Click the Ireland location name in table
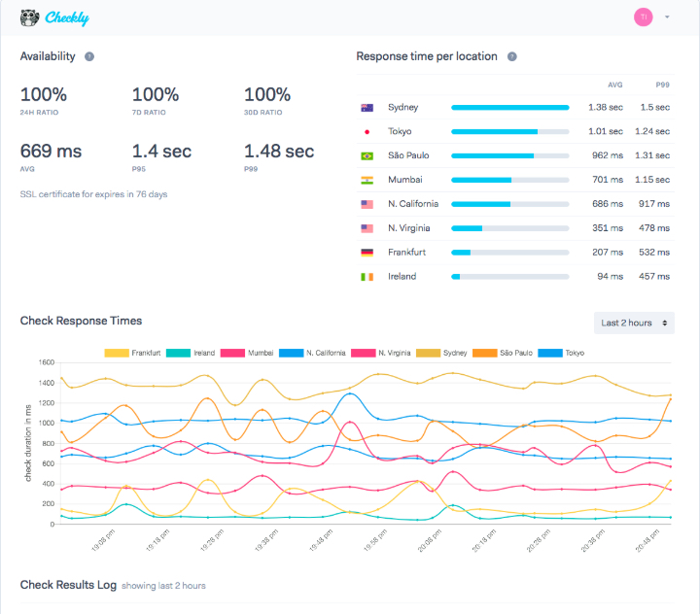700x614 pixels. coord(402,277)
